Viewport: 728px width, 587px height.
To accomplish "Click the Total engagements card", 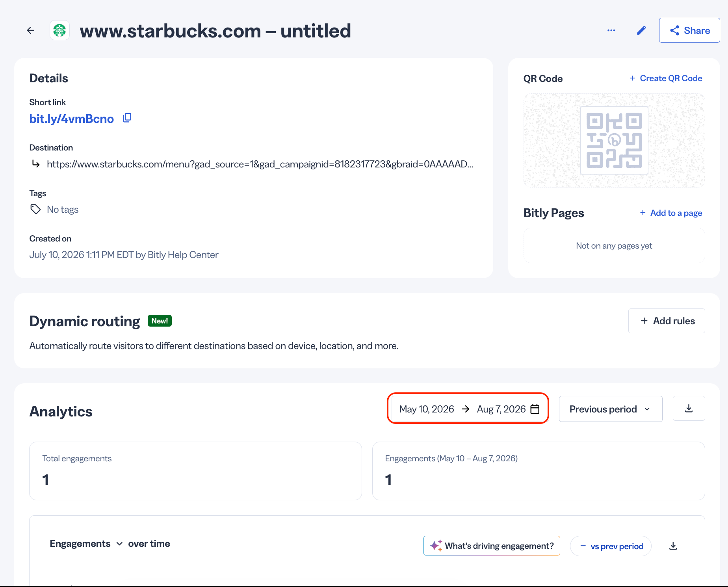I will tap(195, 471).
